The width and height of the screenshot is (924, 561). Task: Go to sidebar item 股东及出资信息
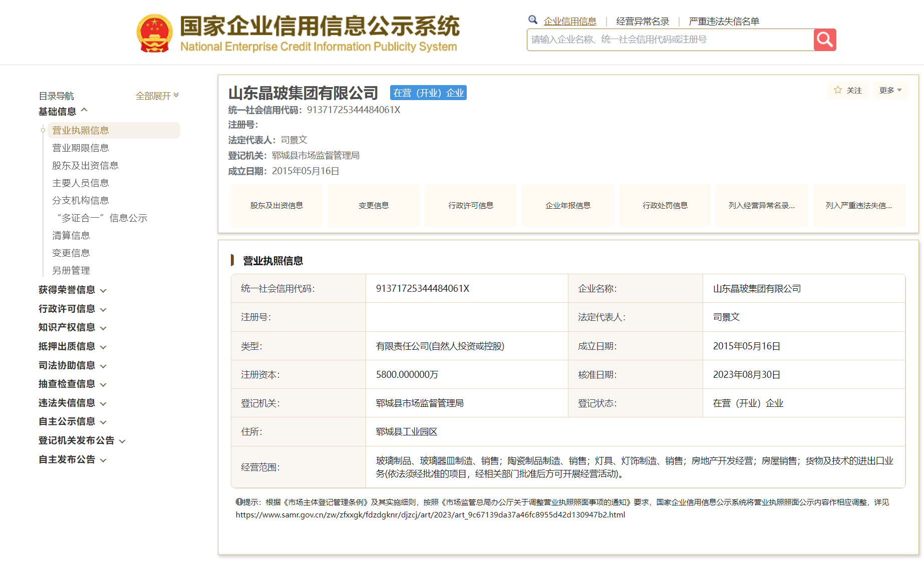tap(85, 165)
